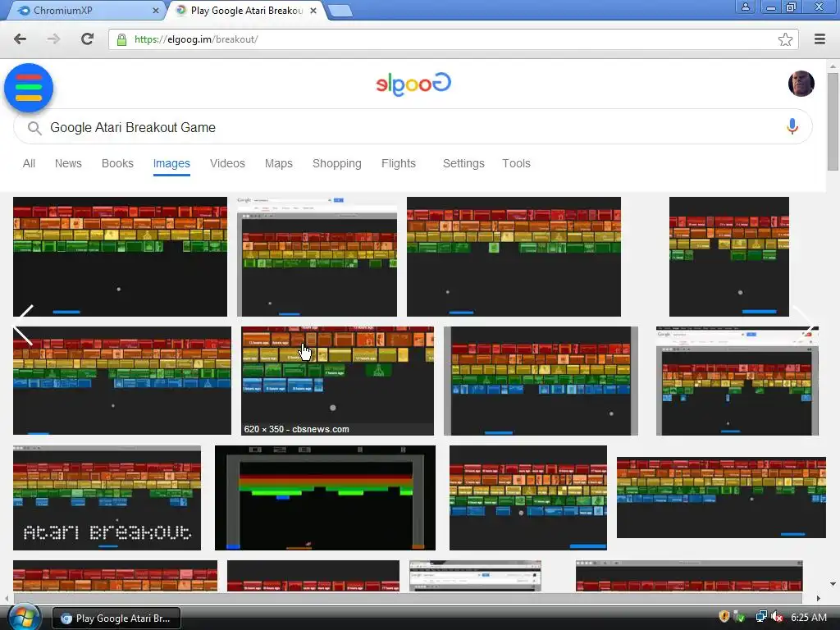Click the 620 × 350 - cbsnews.com caption
Screen dimensions: 840x630
coord(296,429)
